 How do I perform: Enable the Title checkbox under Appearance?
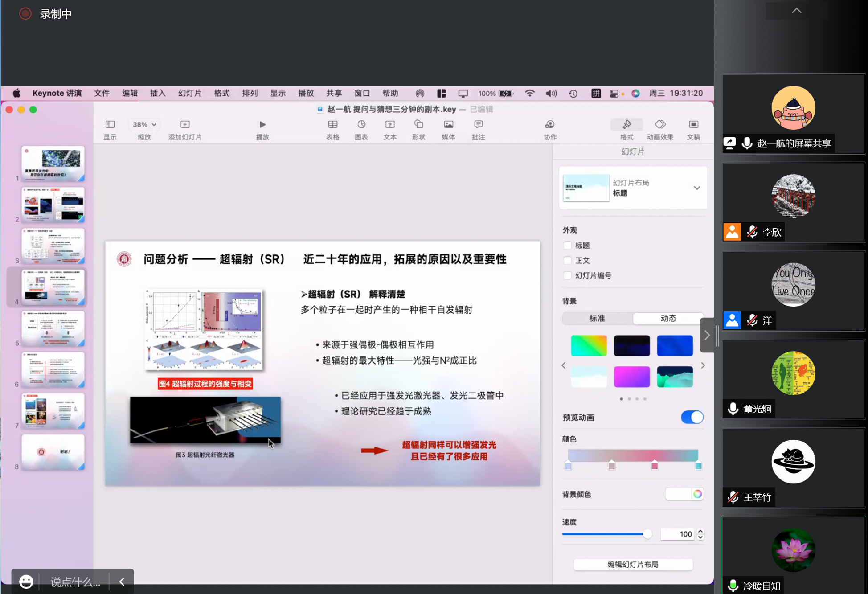567,246
